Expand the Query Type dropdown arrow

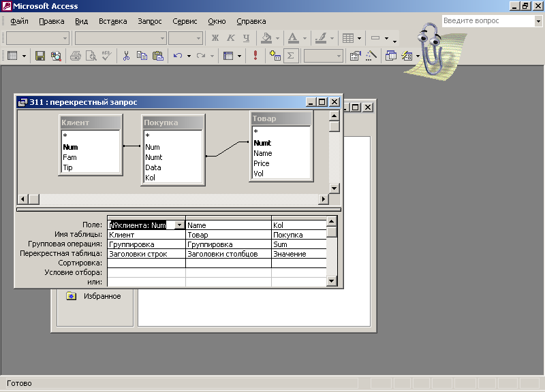pos(240,56)
